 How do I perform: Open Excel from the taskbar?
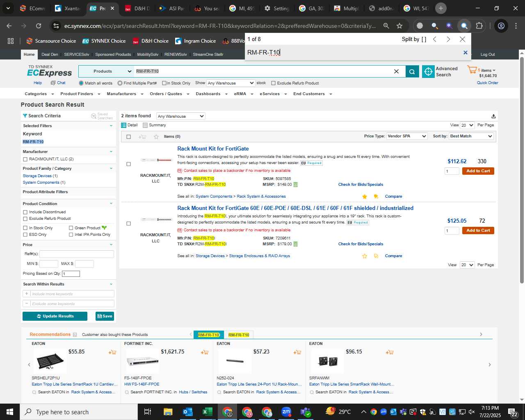tap(207, 412)
